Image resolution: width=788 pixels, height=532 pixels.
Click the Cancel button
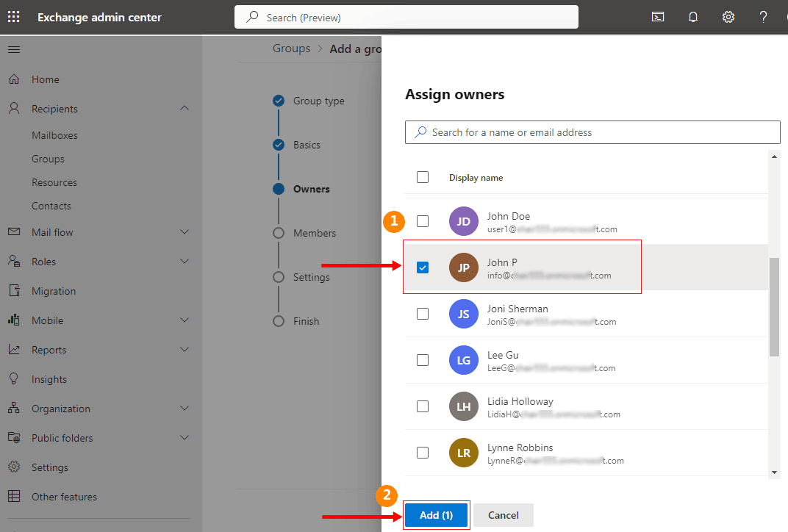click(504, 515)
